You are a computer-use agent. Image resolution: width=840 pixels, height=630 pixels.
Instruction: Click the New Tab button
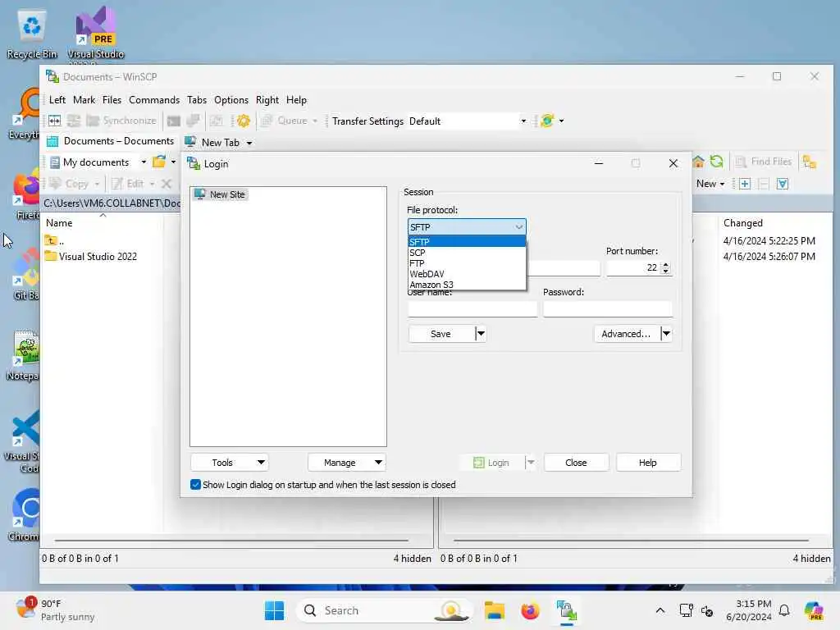219,143
